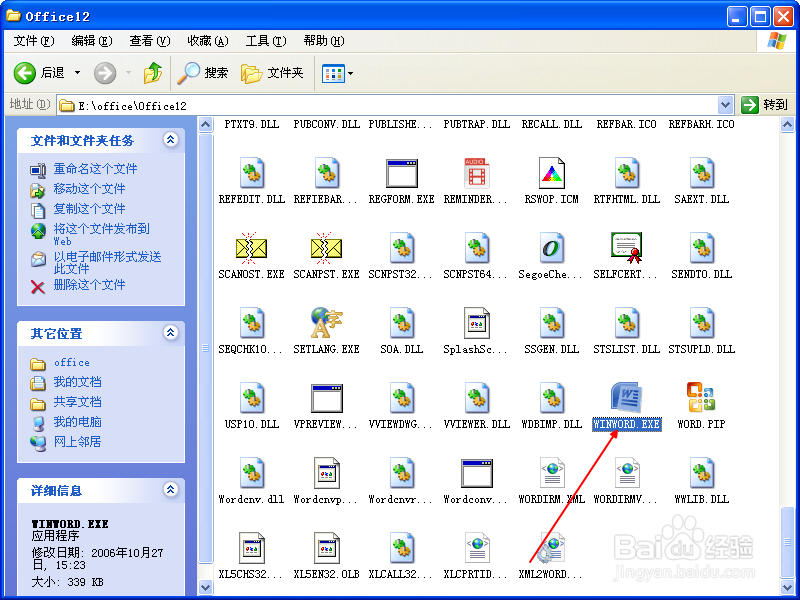The width and height of the screenshot is (800, 600).
Task: Collapse the 文件和文件夹任务 panel
Action: pyautogui.click(x=170, y=139)
